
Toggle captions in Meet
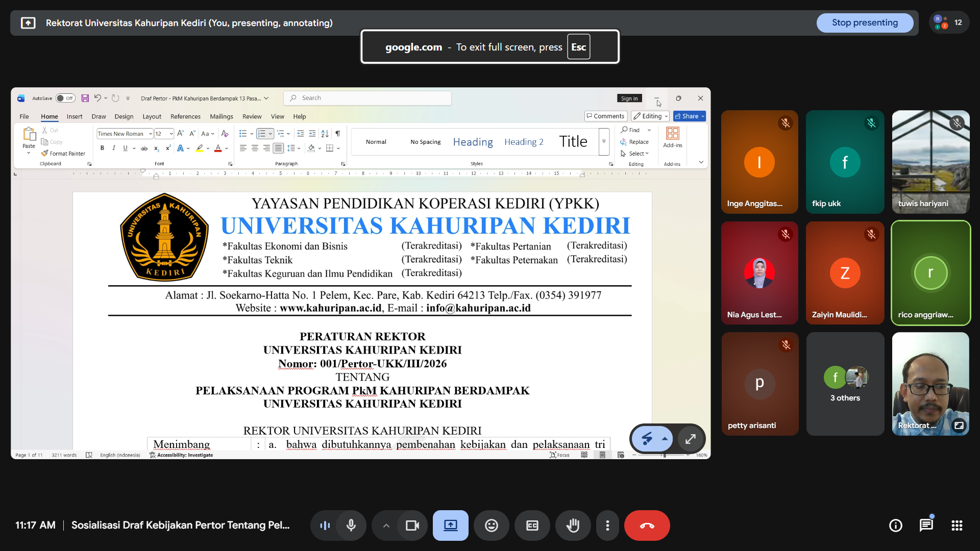(532, 525)
